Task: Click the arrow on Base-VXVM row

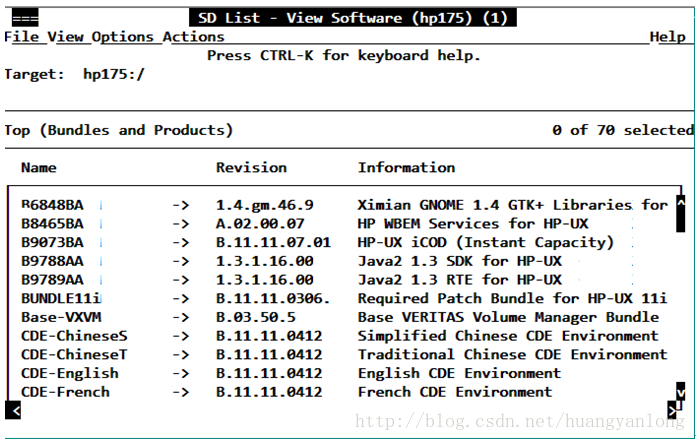Action: coord(181,318)
